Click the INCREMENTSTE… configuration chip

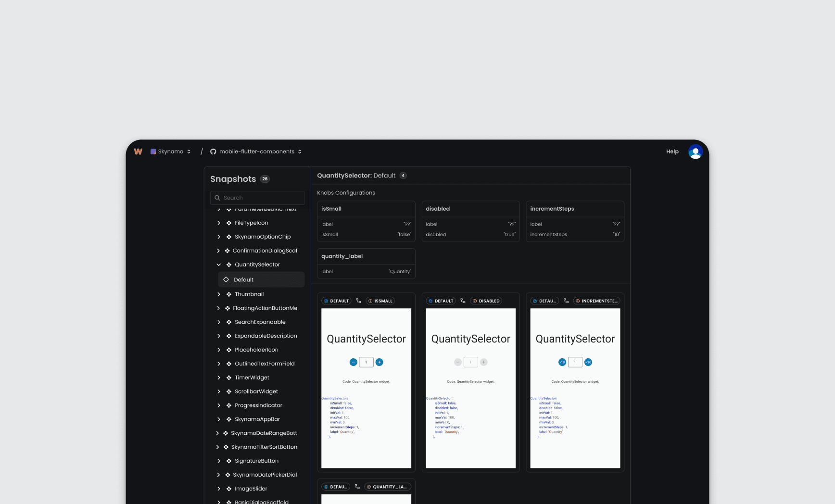click(x=596, y=301)
